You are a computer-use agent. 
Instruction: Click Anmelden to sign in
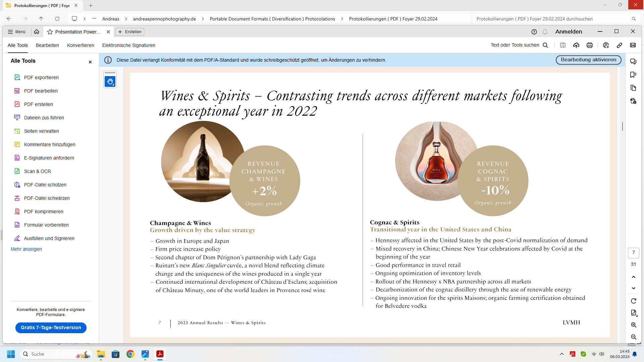(x=569, y=32)
